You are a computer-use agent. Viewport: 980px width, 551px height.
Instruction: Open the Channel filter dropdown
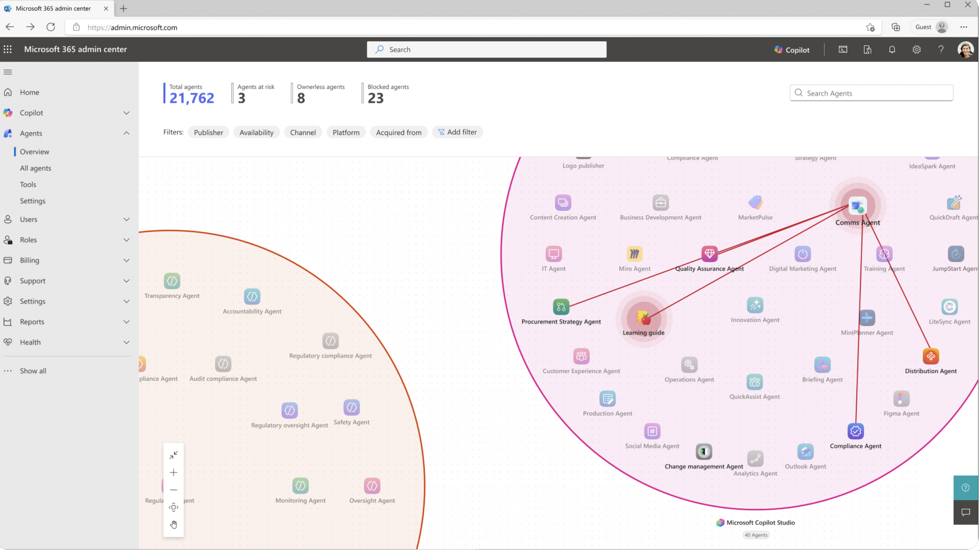coord(303,132)
